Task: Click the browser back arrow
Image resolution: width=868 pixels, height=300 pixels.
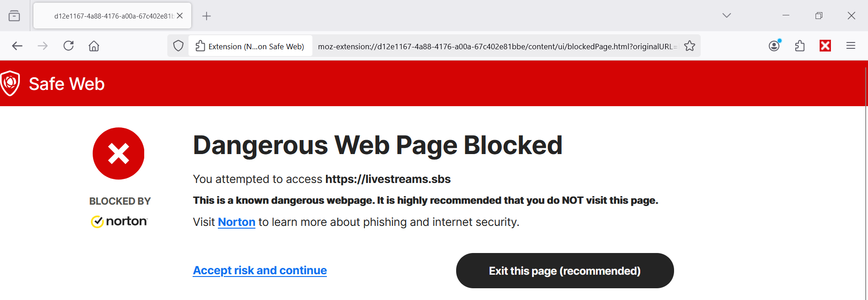Action: pyautogui.click(x=17, y=46)
